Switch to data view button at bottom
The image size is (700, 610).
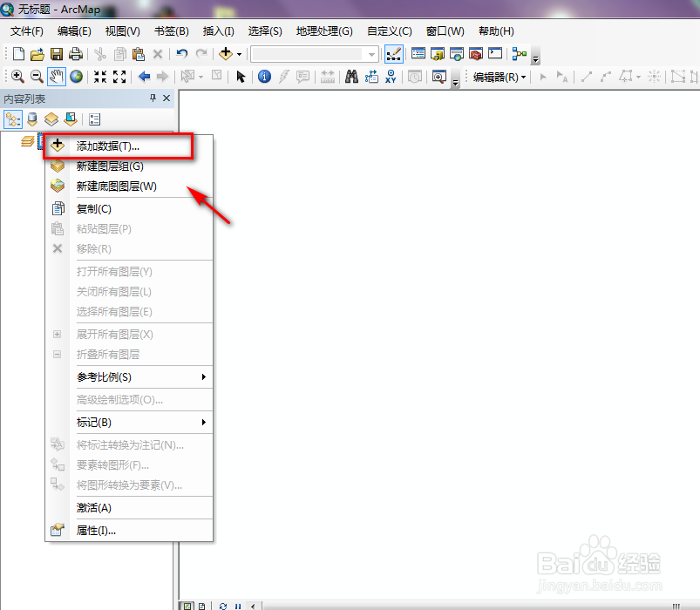pos(187,606)
